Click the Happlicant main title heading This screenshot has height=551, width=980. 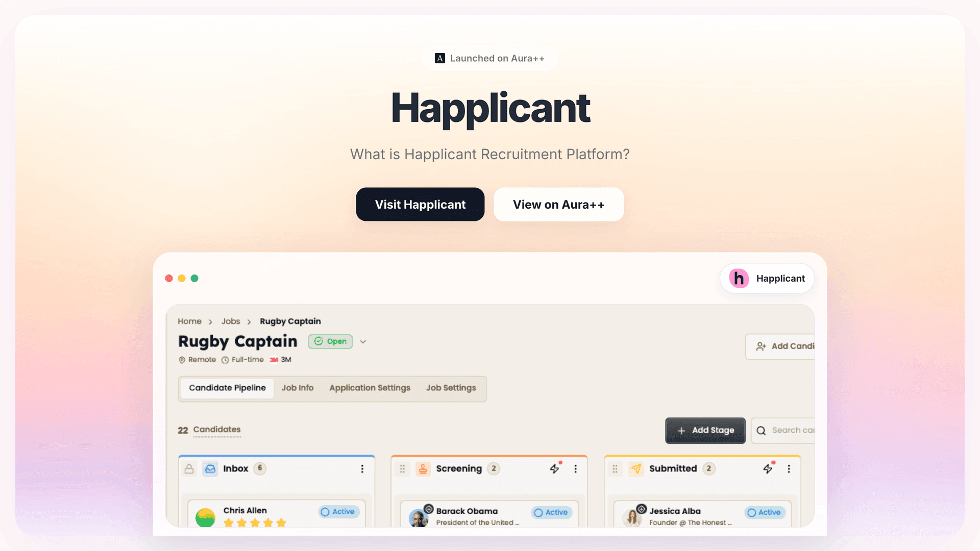[490, 108]
